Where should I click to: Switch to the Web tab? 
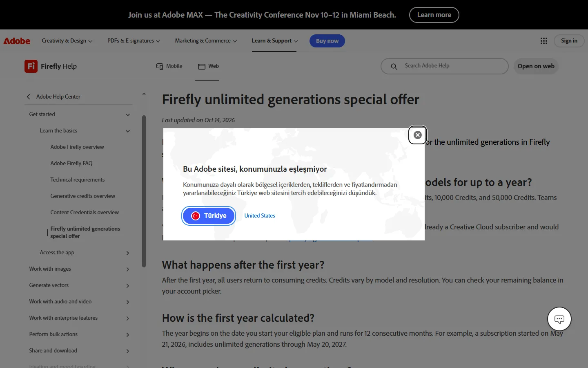pyautogui.click(x=209, y=66)
